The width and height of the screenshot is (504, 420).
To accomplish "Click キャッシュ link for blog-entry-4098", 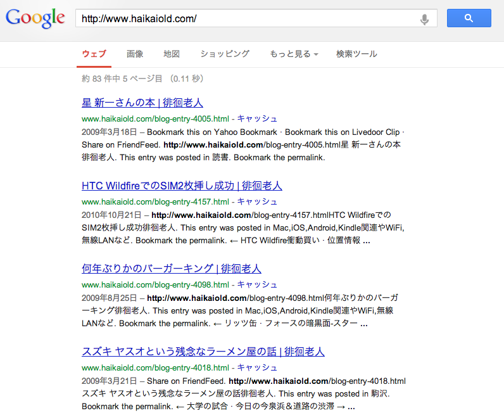I will pyautogui.click(x=257, y=284).
